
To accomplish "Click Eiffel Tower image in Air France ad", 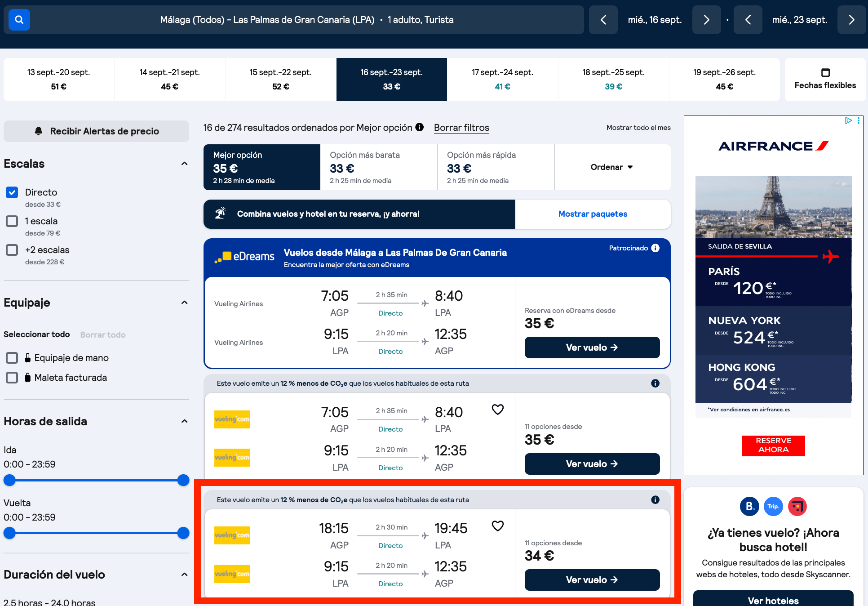I will pos(773,207).
